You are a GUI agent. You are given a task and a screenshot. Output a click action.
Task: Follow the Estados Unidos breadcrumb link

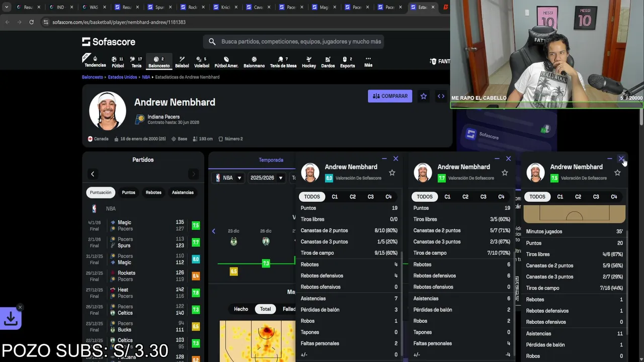coord(122,77)
